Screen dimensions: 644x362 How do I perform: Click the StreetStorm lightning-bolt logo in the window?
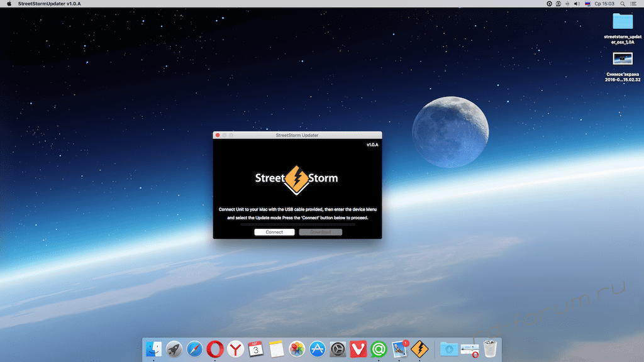point(297,179)
